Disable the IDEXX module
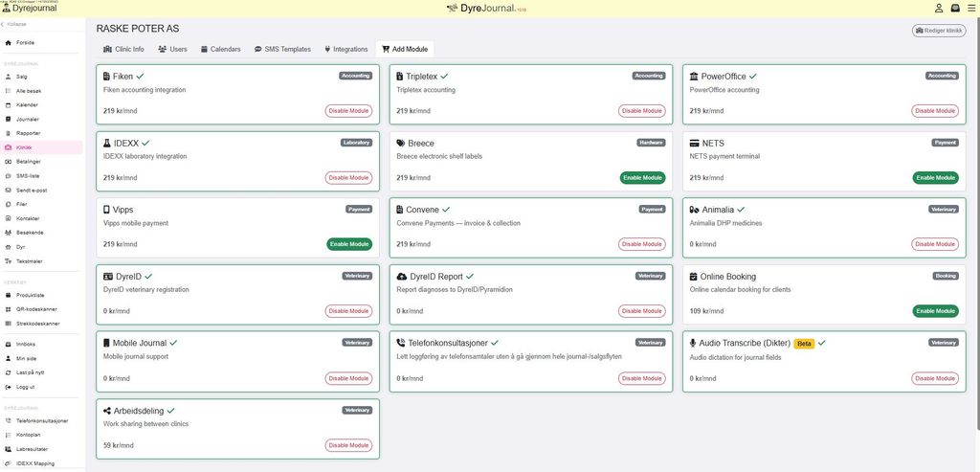This screenshot has width=980, height=472. 348,177
